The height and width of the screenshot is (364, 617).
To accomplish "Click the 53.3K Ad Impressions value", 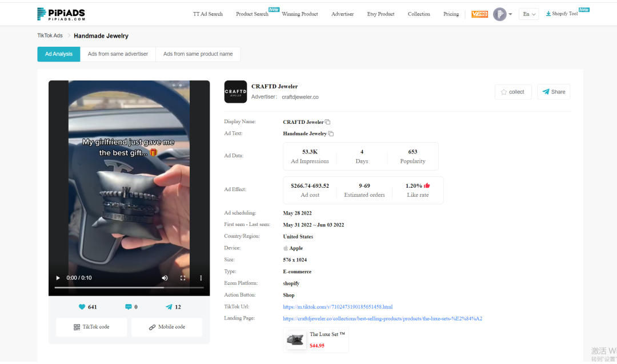I will click(x=310, y=152).
